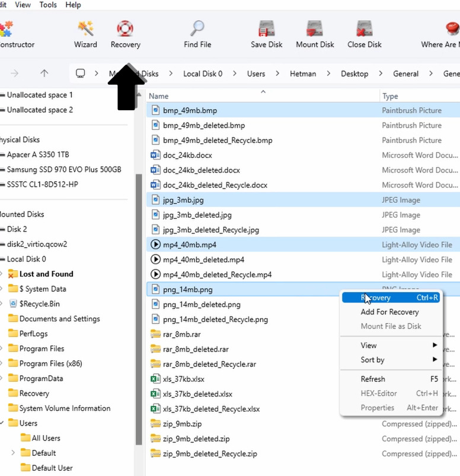Go to General in the breadcrumb
The height and width of the screenshot is (476, 460).
point(405,74)
